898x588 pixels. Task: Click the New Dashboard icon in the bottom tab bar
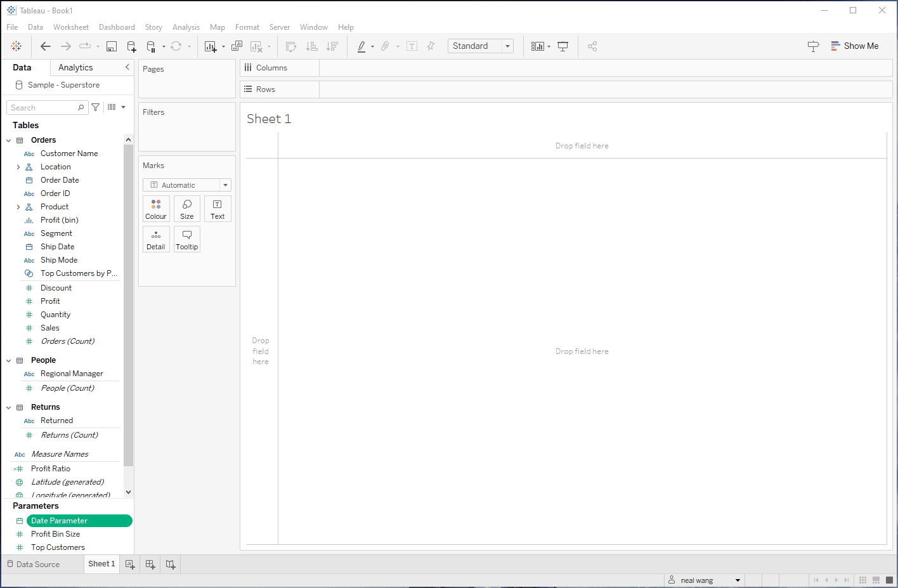(x=150, y=565)
